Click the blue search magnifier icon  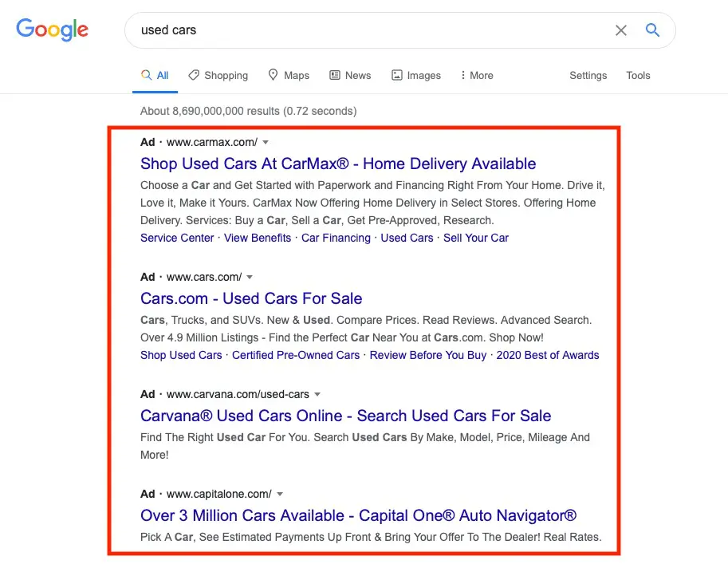(652, 30)
